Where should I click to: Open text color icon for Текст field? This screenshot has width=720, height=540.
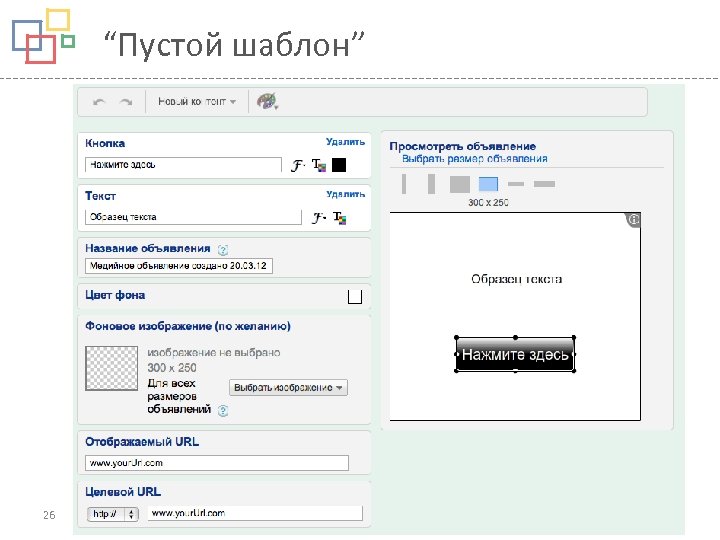pos(340,217)
